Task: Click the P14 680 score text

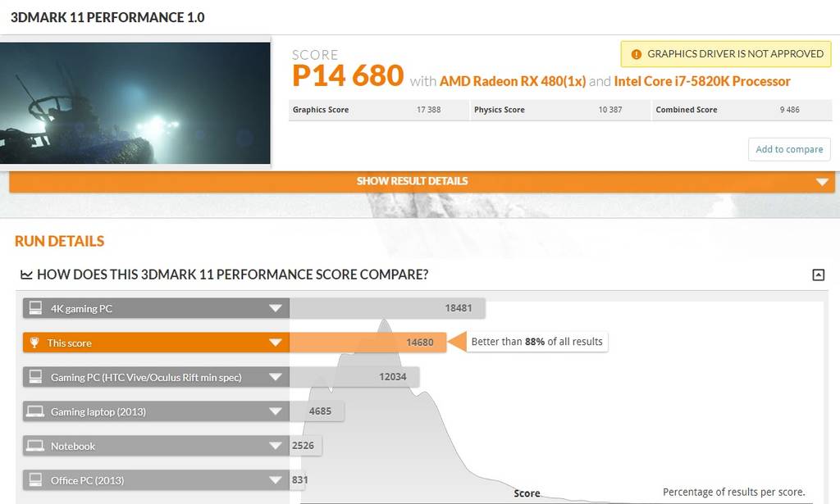Action: 348,75
